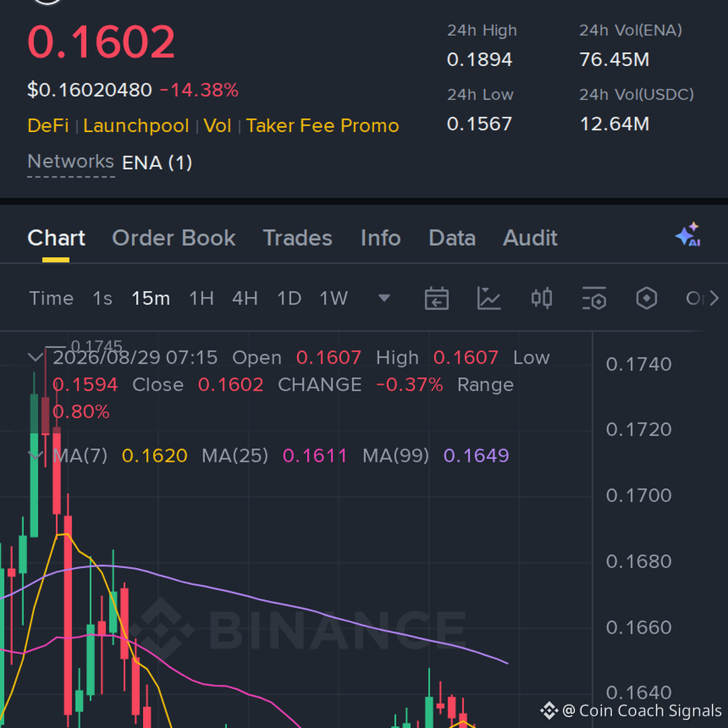
Task: Click the 0.1602 current price
Action: (x=101, y=42)
